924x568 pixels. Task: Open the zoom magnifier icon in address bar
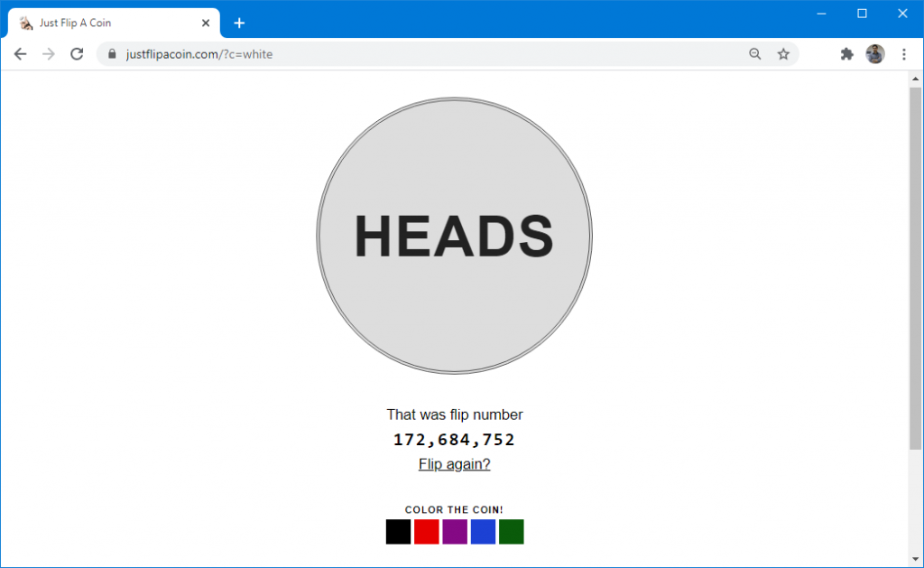tap(754, 54)
